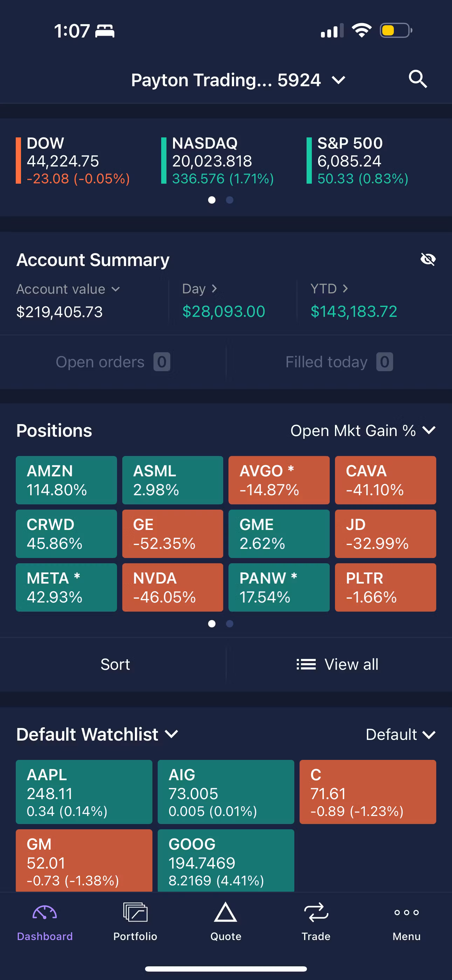Viewport: 452px width, 980px height.
Task: Open the Day gain details
Action: [200, 289]
